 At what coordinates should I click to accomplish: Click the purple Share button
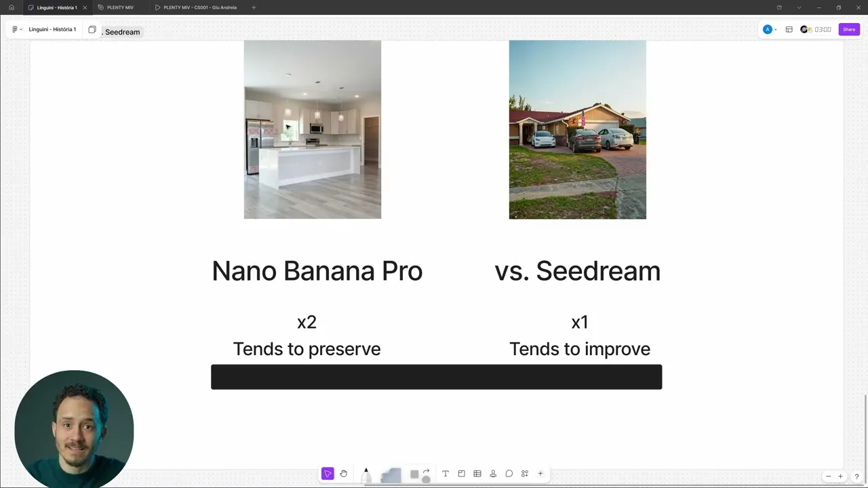pos(849,29)
